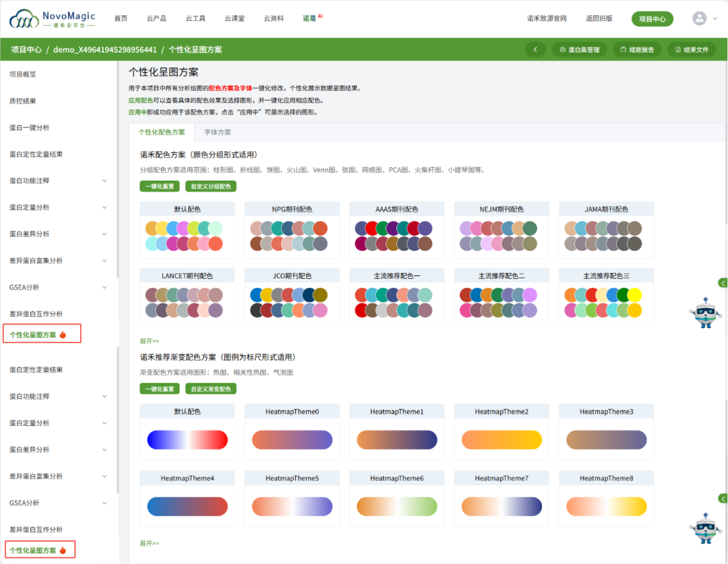Open the 云课堂 menu item

(235, 19)
